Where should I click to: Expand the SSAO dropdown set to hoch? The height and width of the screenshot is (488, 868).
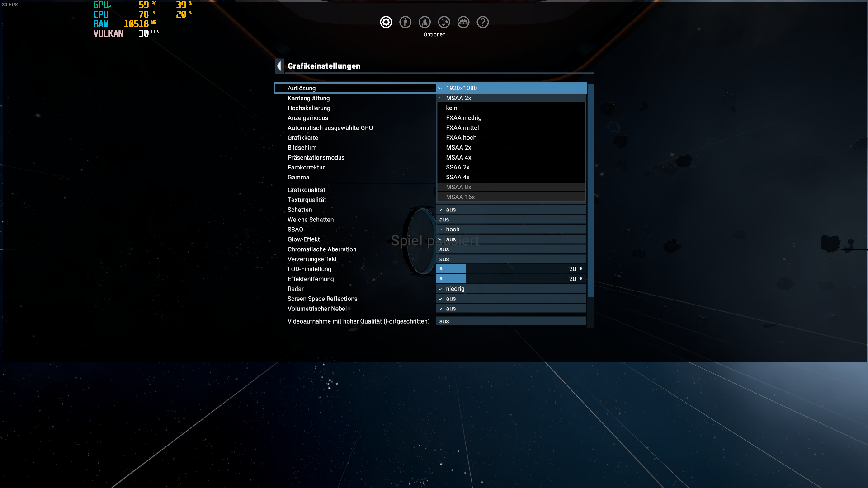point(511,230)
